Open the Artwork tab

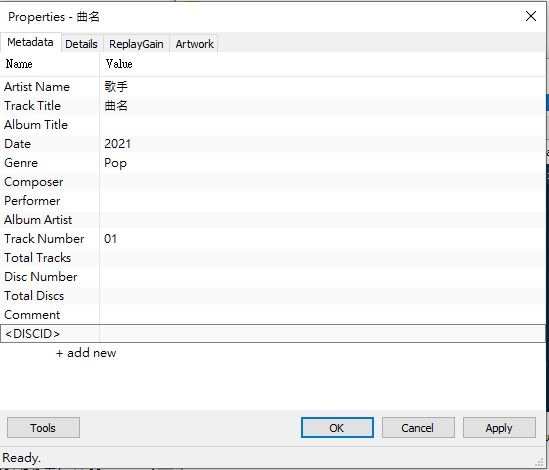(194, 44)
